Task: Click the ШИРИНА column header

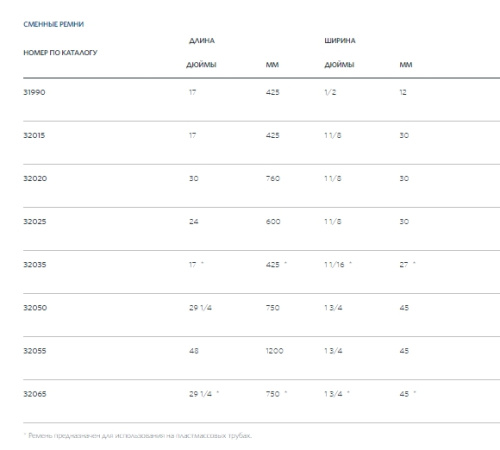Action: click(x=340, y=41)
